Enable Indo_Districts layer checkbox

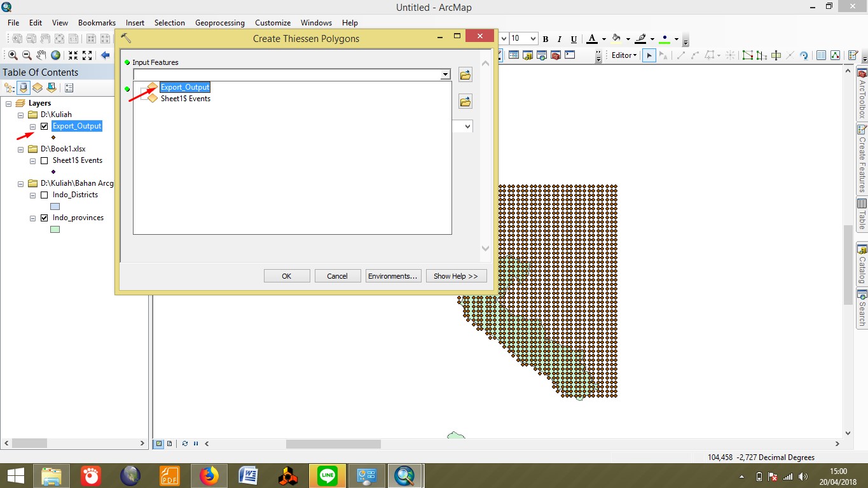point(44,195)
